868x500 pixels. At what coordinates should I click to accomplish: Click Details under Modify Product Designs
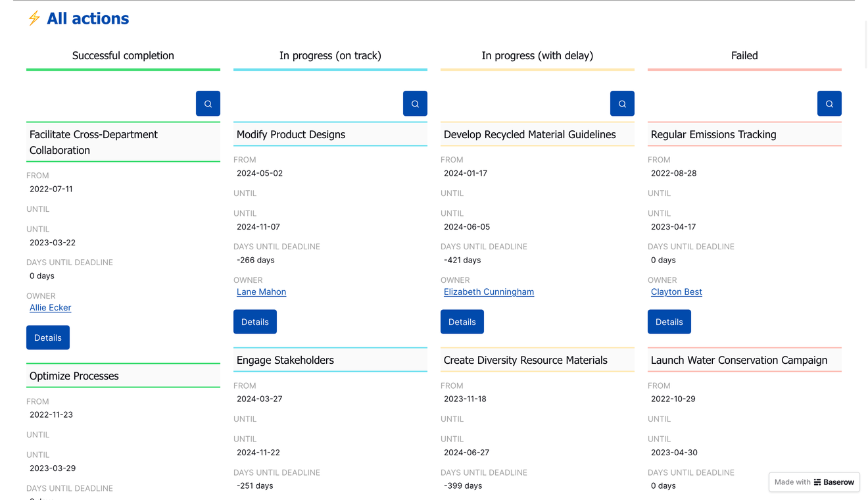[x=255, y=322]
